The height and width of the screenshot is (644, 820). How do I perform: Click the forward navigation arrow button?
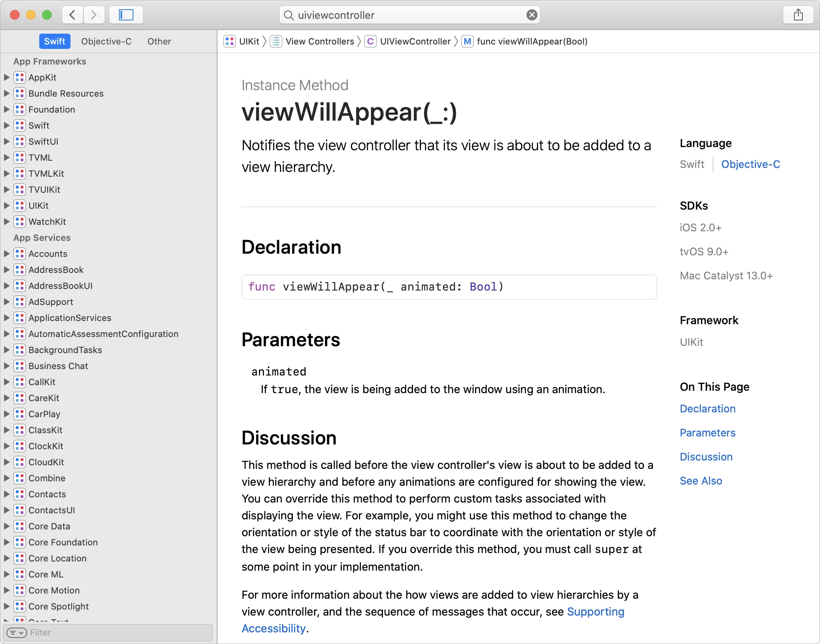tap(95, 15)
